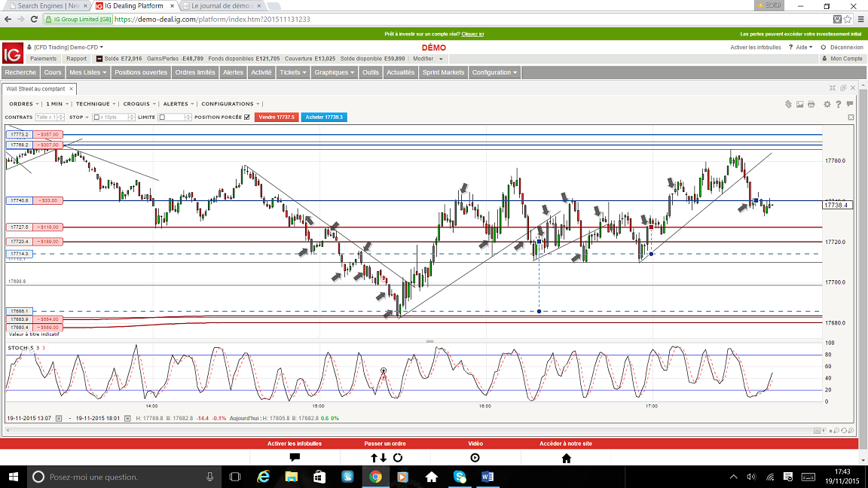The width and height of the screenshot is (868, 488).
Task: Expand the Ordres dropdown
Action: 24,104
